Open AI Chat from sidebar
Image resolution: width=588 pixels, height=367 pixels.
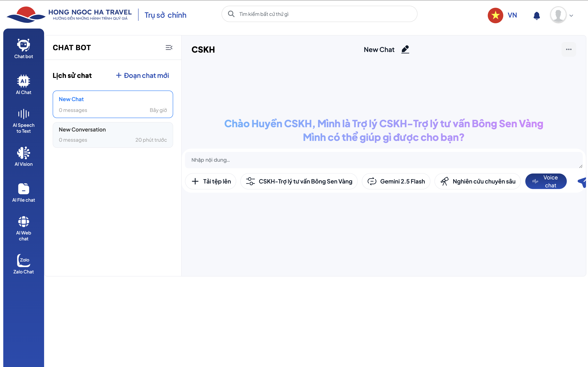(x=23, y=84)
